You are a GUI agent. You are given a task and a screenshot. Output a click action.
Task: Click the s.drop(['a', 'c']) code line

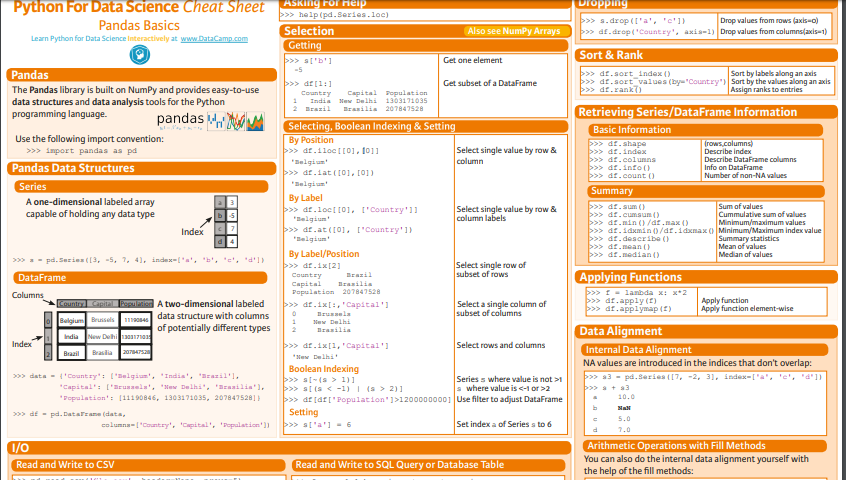coord(633,21)
